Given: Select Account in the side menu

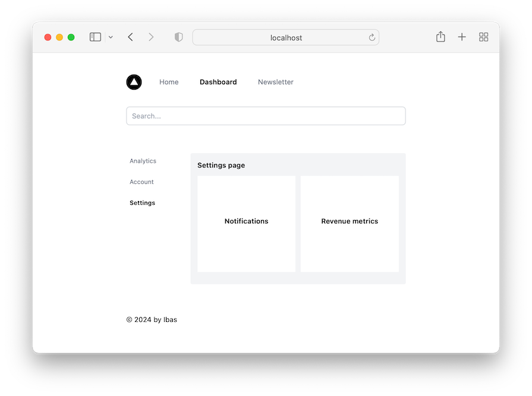Looking at the screenshot, I should (141, 182).
